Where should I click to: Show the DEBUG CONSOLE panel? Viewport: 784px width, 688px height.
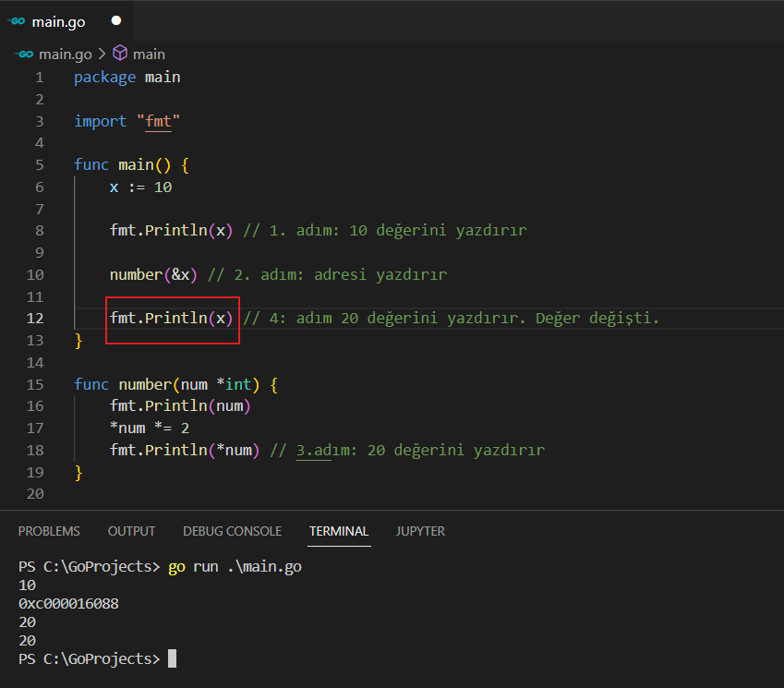coord(232,531)
